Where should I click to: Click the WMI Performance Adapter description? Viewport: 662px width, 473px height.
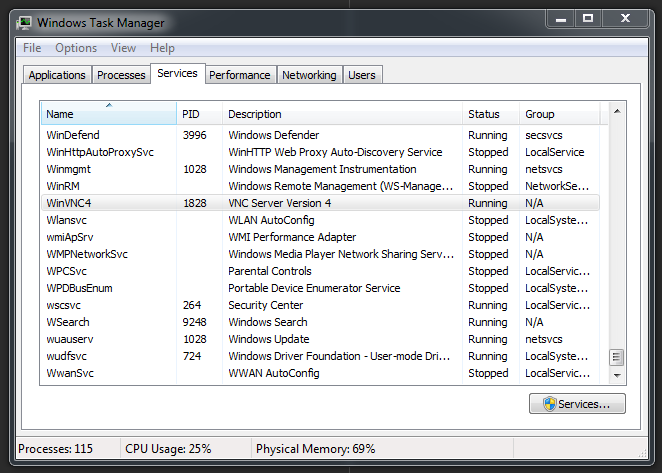tap(292, 237)
